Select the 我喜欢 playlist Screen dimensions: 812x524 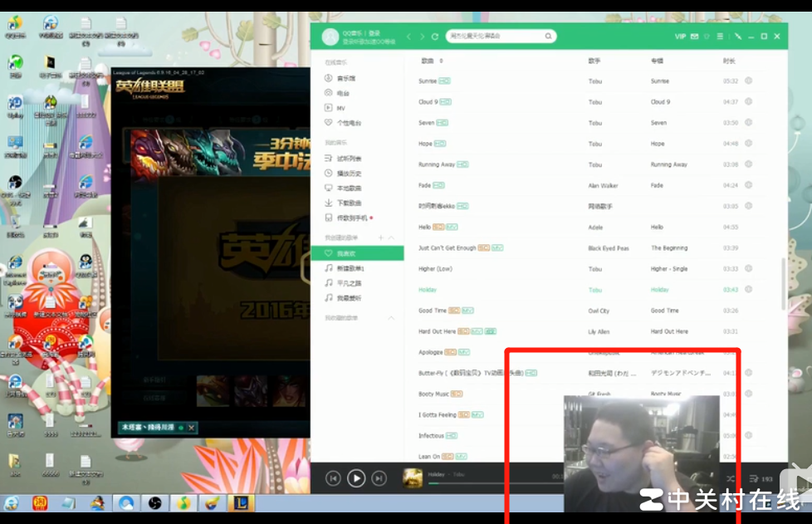click(346, 253)
